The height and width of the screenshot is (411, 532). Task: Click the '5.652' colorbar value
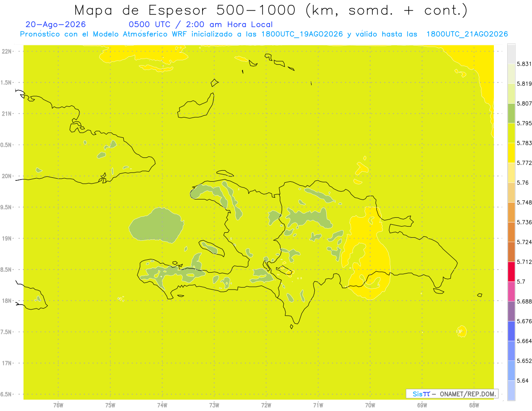tap(524, 361)
